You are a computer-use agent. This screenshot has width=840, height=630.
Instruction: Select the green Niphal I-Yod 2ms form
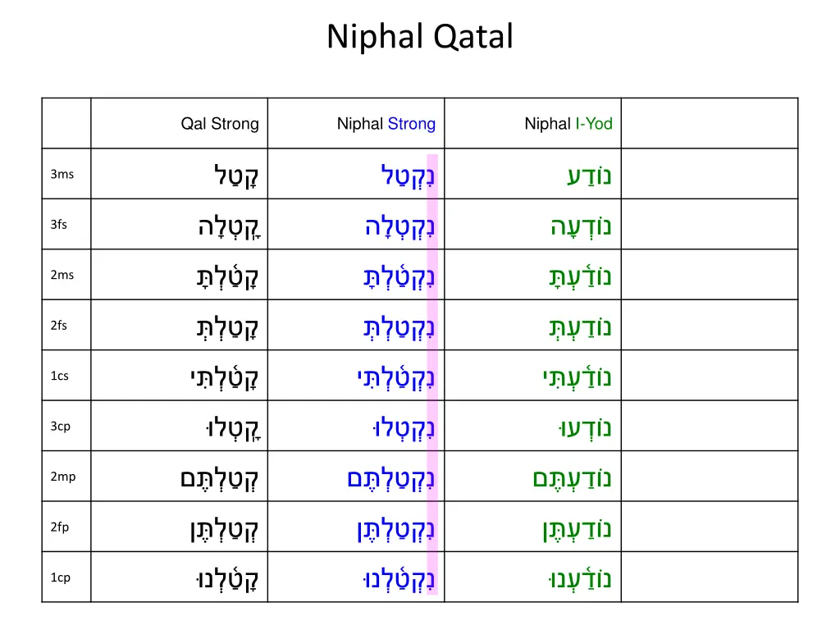pyautogui.click(x=579, y=276)
